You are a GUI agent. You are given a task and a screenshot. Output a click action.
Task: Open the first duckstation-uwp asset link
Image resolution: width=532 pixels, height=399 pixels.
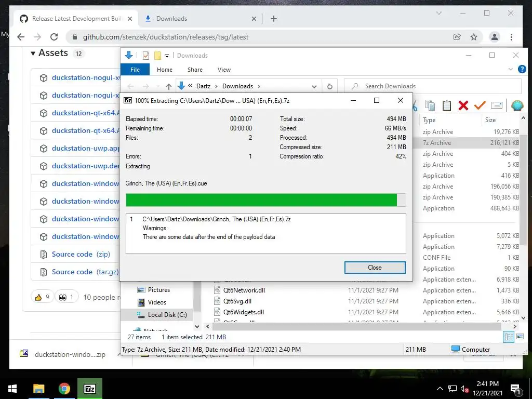85,148
